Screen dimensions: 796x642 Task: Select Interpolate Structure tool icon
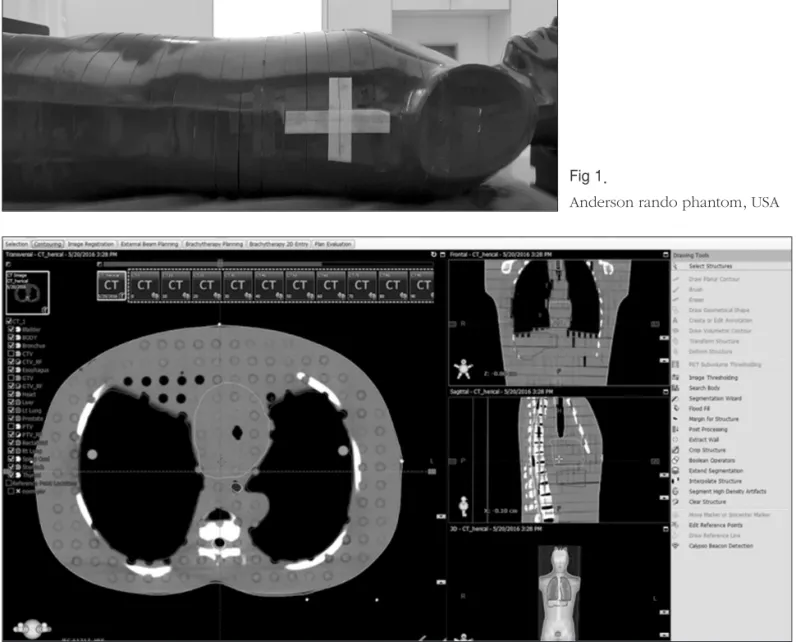(x=676, y=481)
